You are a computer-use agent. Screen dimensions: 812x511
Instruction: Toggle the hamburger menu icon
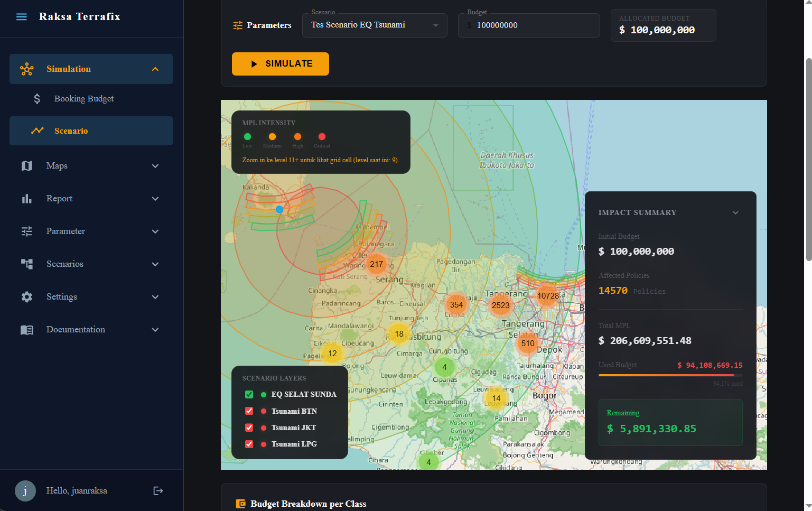pyautogui.click(x=22, y=17)
